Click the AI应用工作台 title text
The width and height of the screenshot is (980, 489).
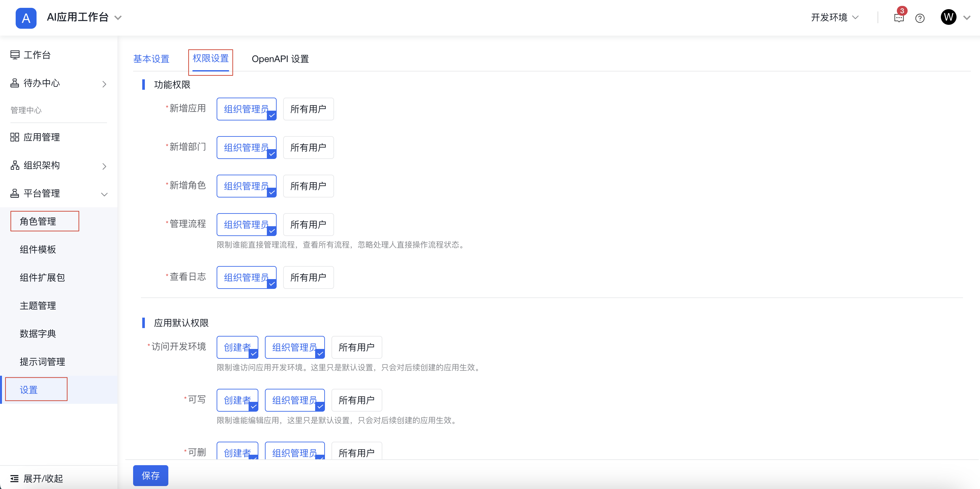[78, 17]
